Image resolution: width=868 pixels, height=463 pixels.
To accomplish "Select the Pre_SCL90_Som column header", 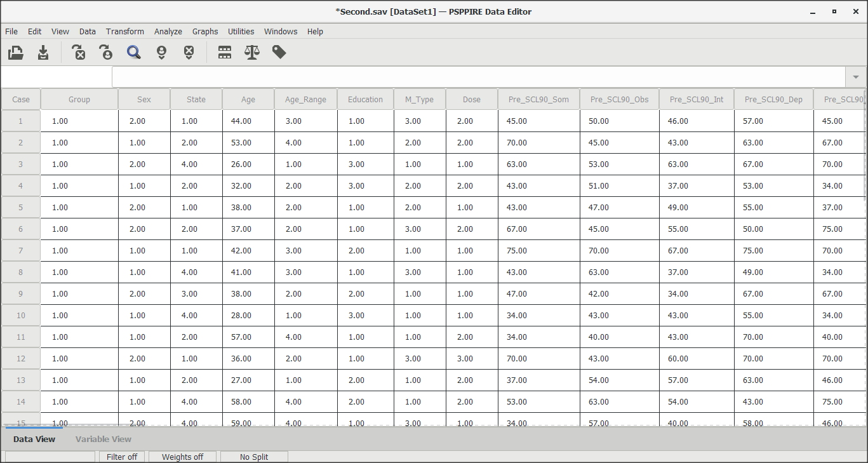I will [x=538, y=99].
